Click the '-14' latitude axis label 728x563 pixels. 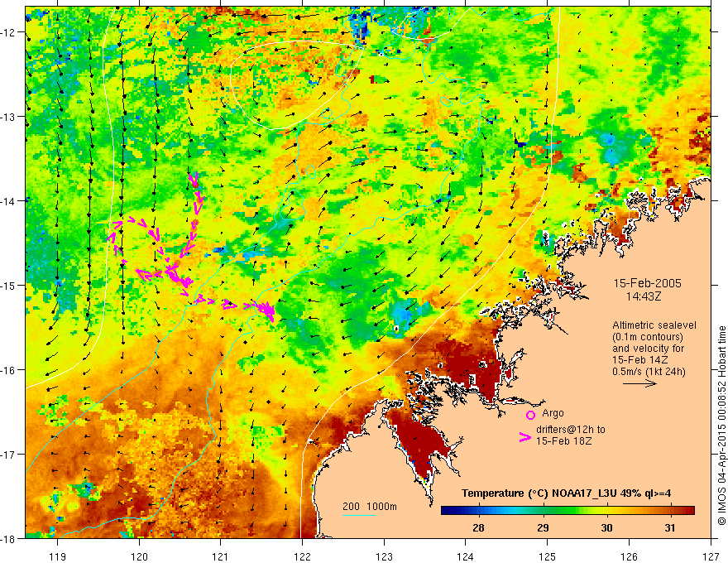[x=9, y=201]
